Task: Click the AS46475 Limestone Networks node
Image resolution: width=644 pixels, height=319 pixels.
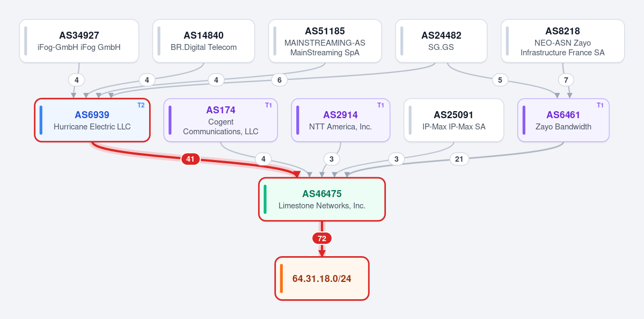Action: (x=322, y=199)
